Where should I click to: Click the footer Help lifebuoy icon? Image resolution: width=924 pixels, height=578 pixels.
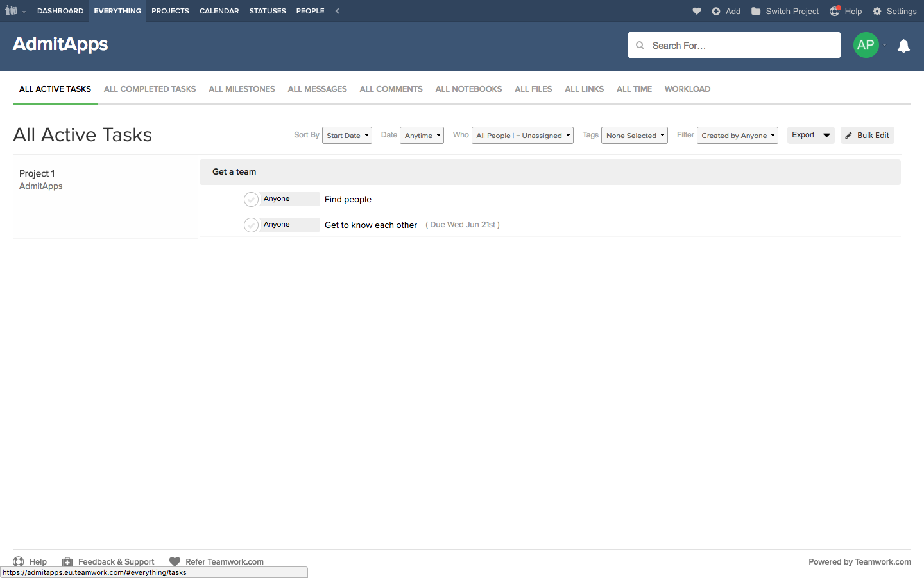pyautogui.click(x=19, y=562)
